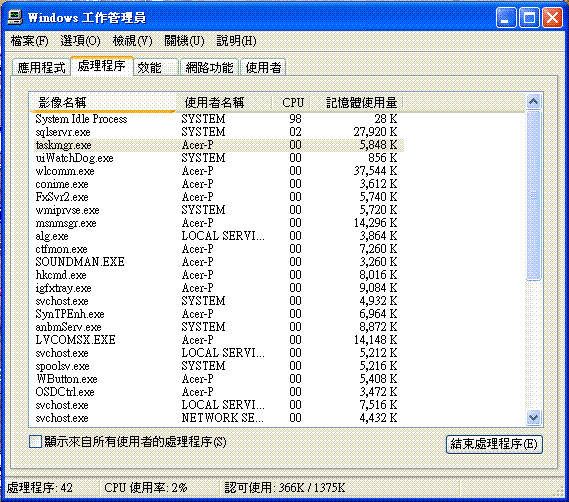Image resolution: width=569 pixels, height=502 pixels.
Task: Open the 關機(U) menu
Action: pos(184,41)
